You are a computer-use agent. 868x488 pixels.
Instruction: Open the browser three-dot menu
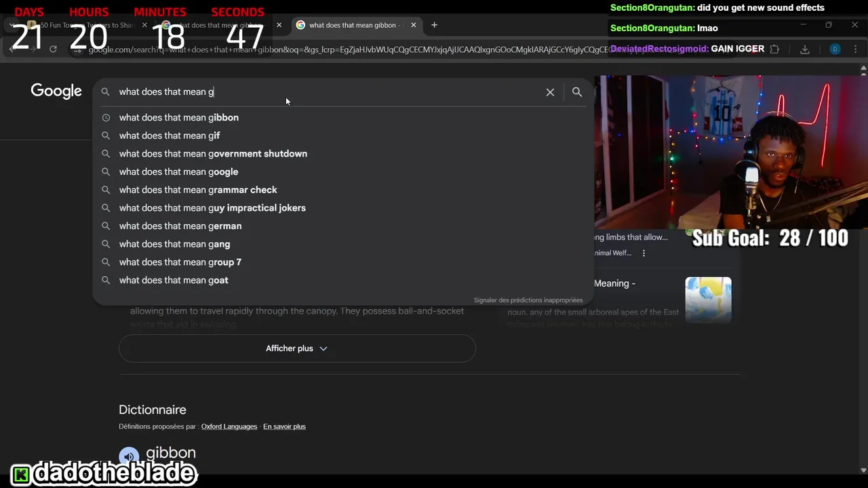coord(857,49)
